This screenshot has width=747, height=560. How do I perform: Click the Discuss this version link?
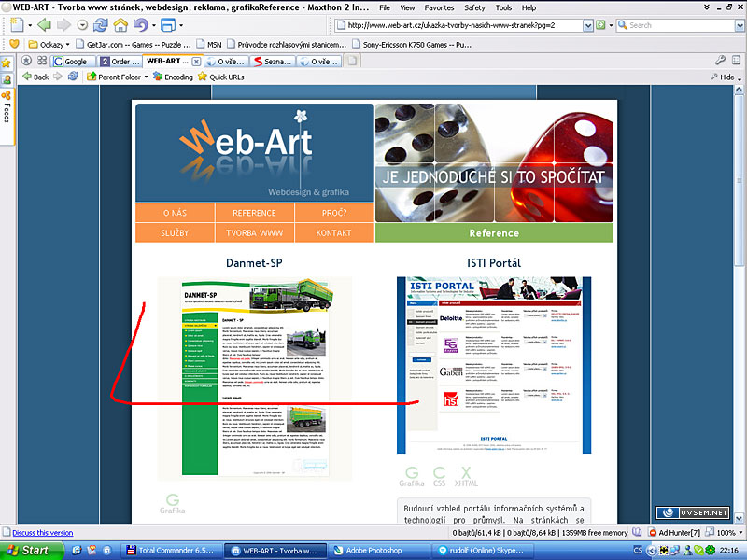click(x=42, y=533)
